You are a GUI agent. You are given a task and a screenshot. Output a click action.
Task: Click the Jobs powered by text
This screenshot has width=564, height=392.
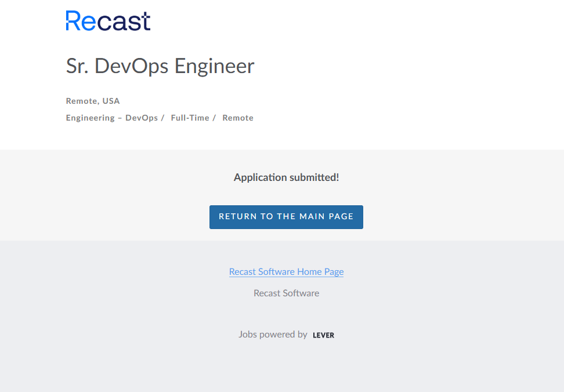[273, 335]
